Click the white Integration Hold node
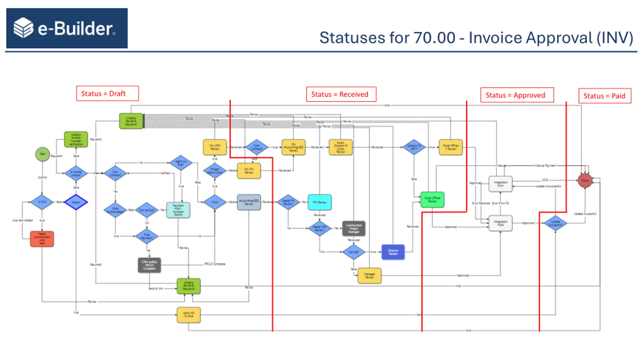 tap(500, 223)
